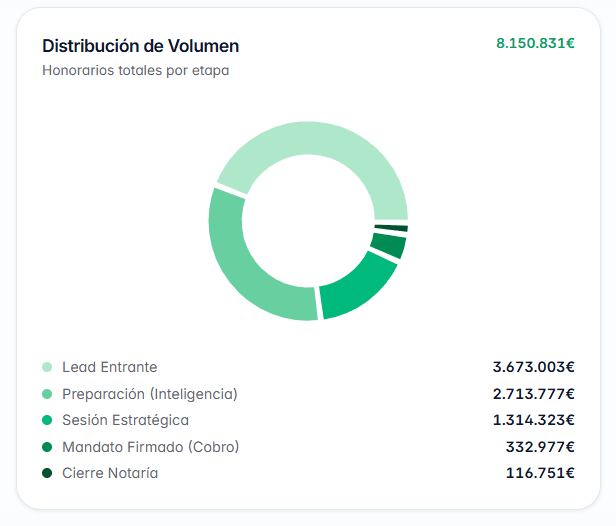Click the 2.713.777€ Preparación value
This screenshot has height=526, width=616.
pyautogui.click(x=534, y=394)
